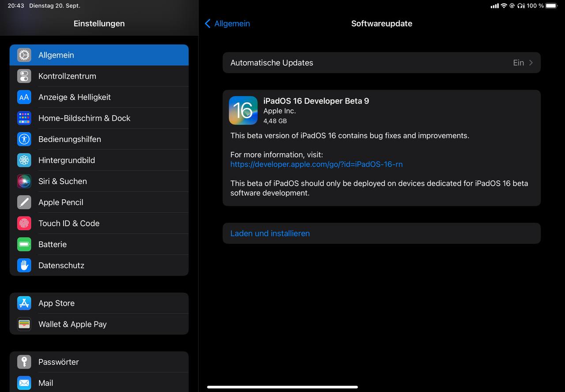Screen dimensions: 565x392
Task: Tap the iPadOS 16 Developer Beta 9 title
Action: (316, 101)
